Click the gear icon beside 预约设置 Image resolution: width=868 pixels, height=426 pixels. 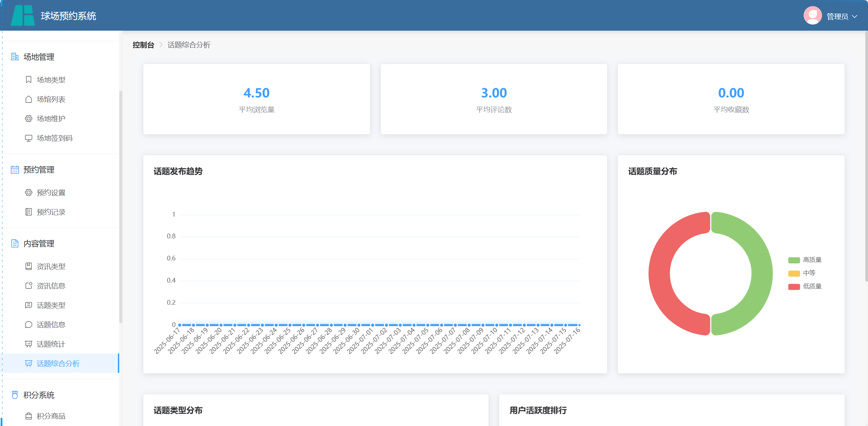(x=29, y=192)
